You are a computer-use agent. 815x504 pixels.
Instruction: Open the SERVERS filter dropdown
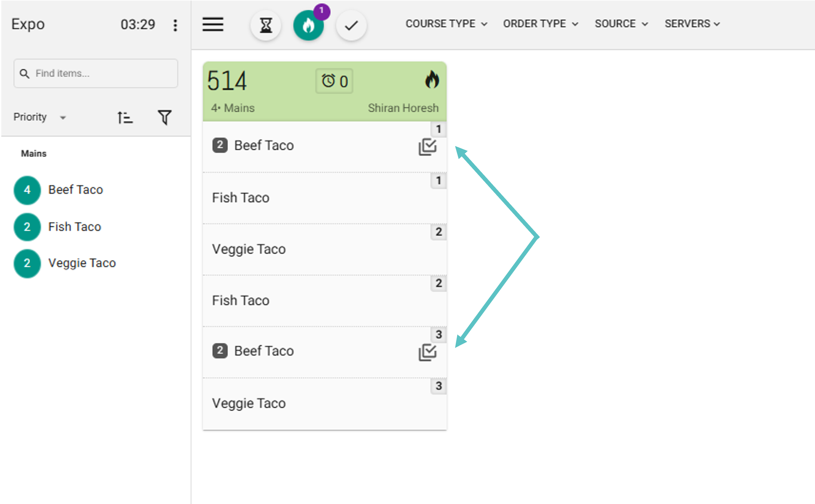[692, 24]
